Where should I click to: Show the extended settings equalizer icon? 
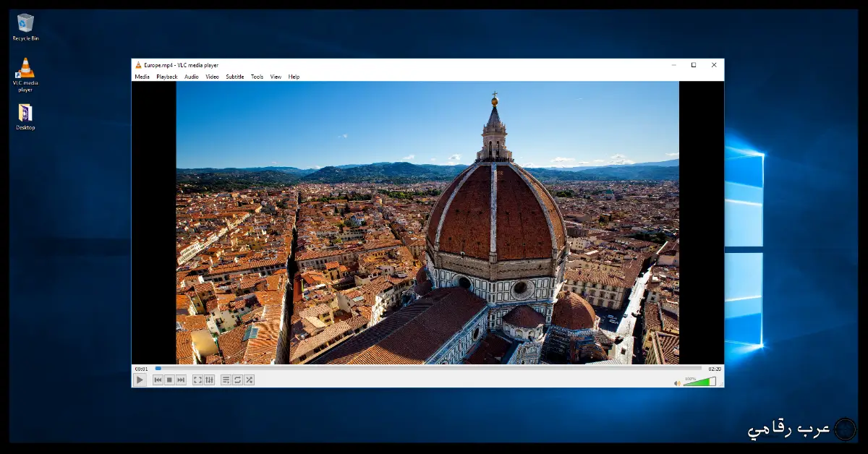[209, 380]
